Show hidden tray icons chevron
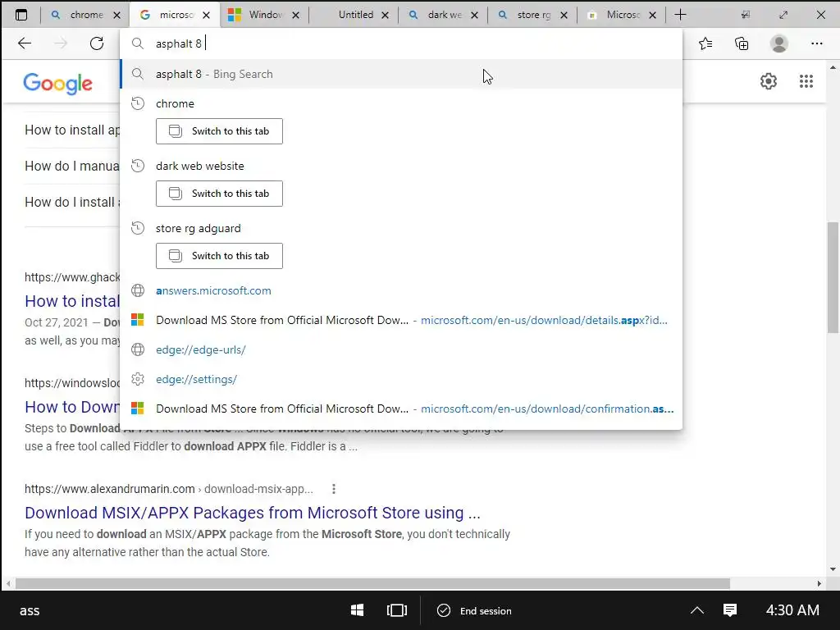The image size is (840, 630). pos(697,610)
